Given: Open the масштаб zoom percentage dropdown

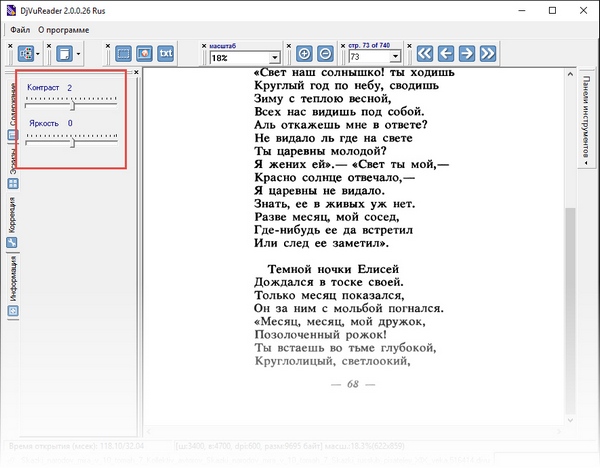Looking at the screenshot, I should (x=274, y=58).
